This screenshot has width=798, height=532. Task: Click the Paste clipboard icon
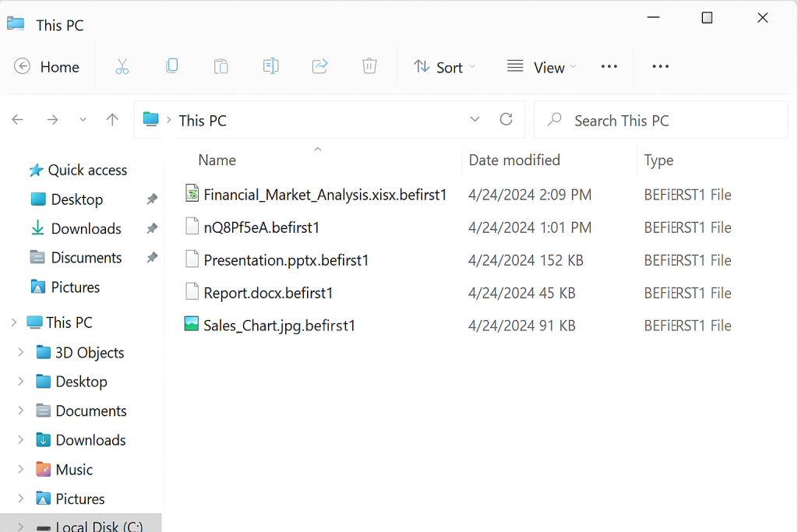pos(221,67)
